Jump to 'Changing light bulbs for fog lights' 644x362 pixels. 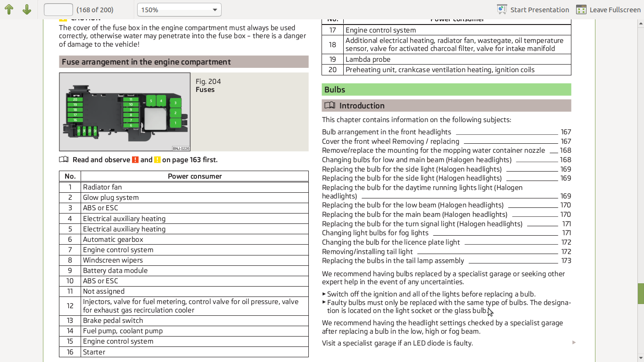coord(375,233)
